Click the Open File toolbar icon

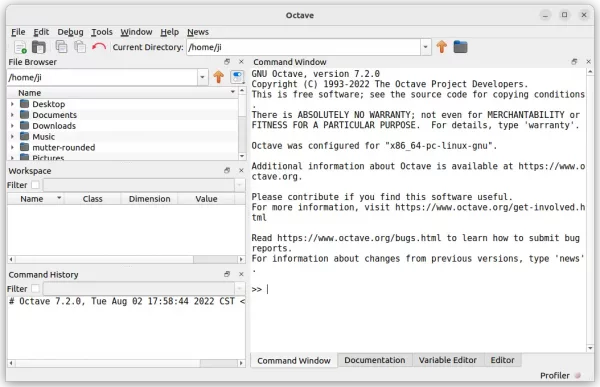coord(39,47)
